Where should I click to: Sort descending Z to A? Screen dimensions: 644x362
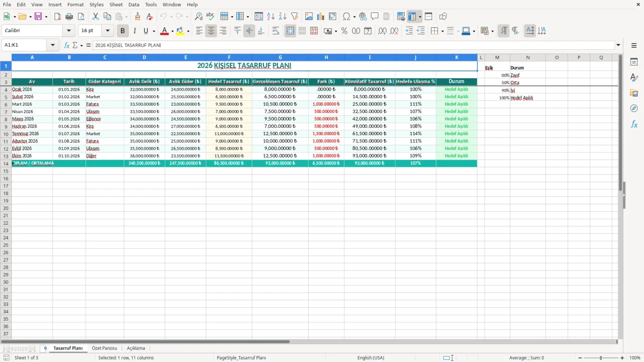(282, 17)
